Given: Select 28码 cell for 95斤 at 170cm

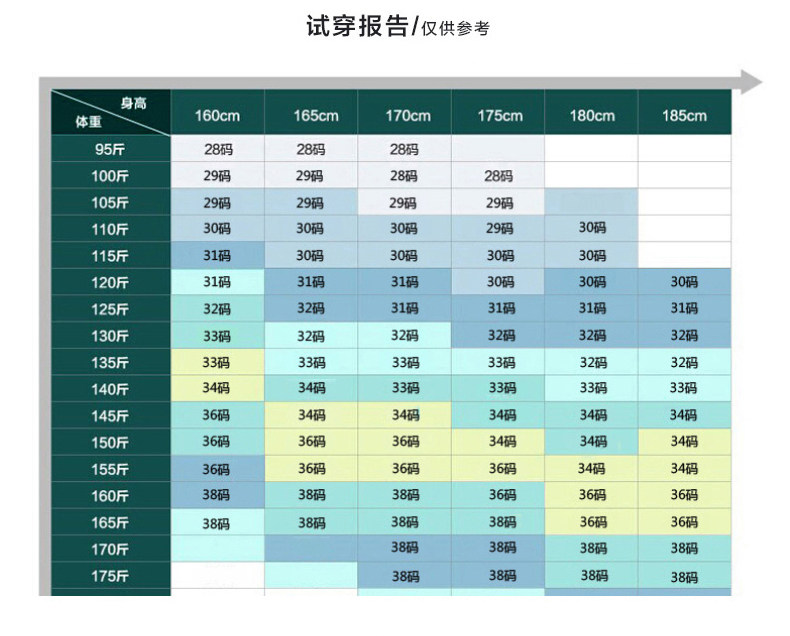Looking at the screenshot, I should tap(405, 148).
